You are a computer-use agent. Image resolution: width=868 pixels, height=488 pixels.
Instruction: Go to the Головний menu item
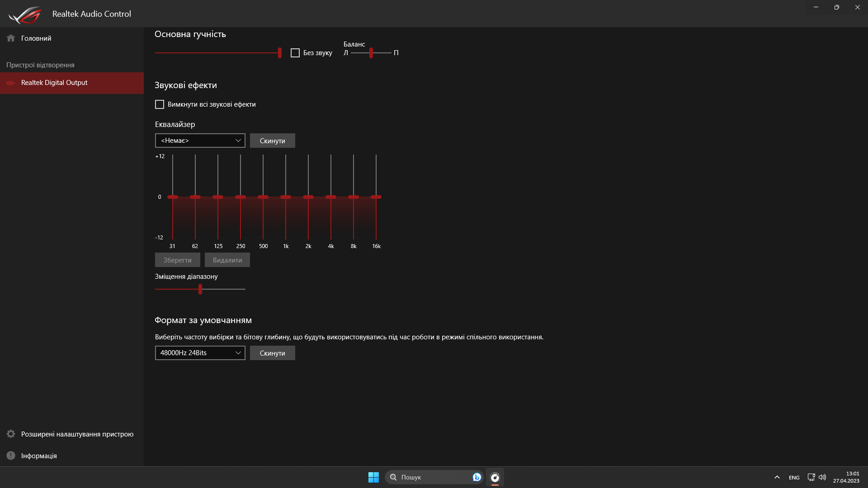(x=72, y=38)
